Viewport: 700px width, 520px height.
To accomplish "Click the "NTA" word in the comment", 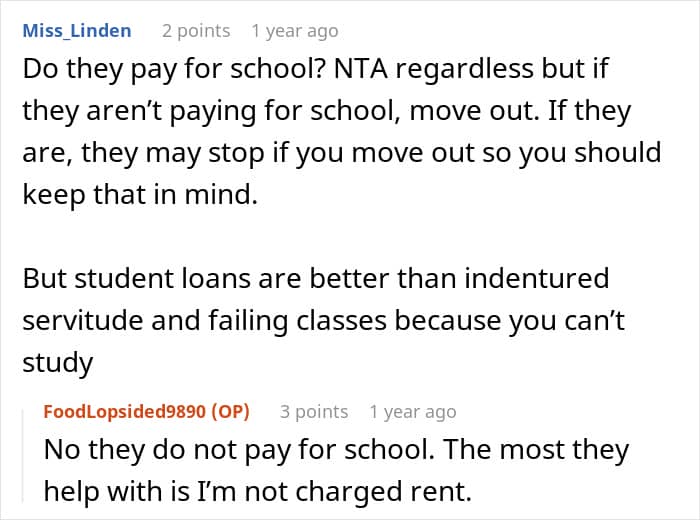I will (x=361, y=69).
